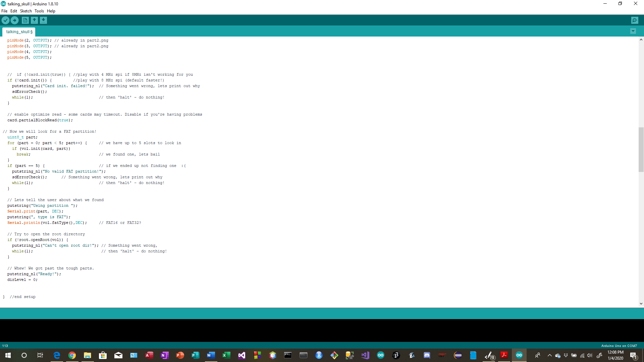Click the Open sketch up-arrow icon
Image resolution: width=644 pixels, height=362 pixels.
click(34, 20)
